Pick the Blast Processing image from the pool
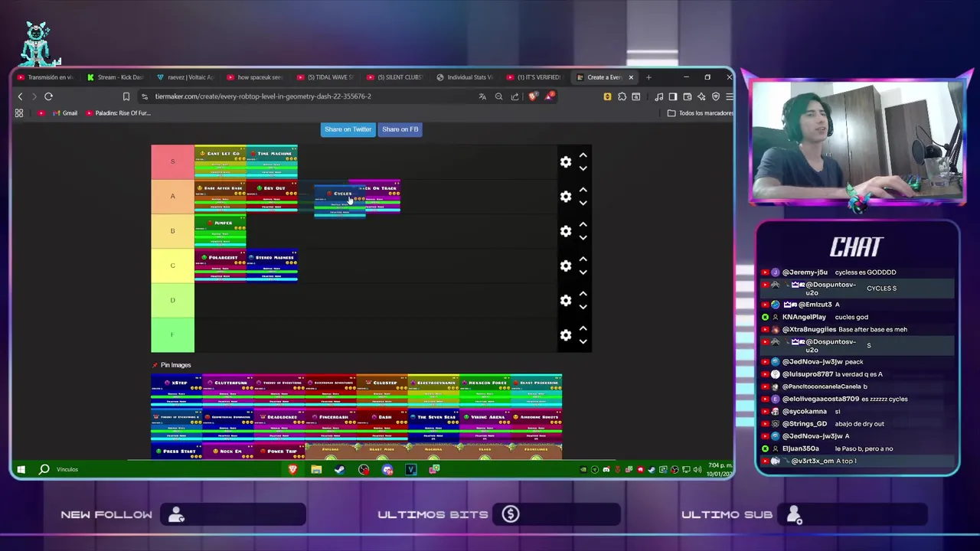Viewport: 980px width, 551px height. [536, 390]
